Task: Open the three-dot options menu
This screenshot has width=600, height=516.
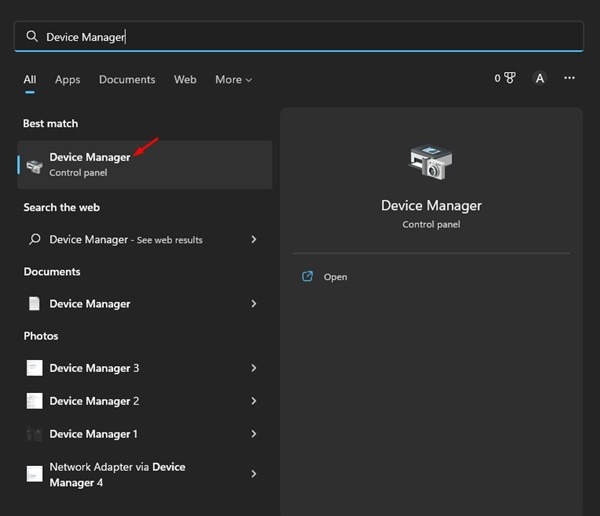Action: coord(569,78)
